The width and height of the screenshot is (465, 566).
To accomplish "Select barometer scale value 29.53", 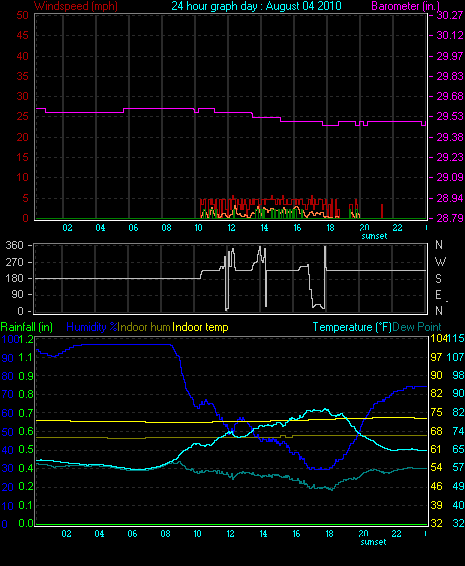I will 450,117.
